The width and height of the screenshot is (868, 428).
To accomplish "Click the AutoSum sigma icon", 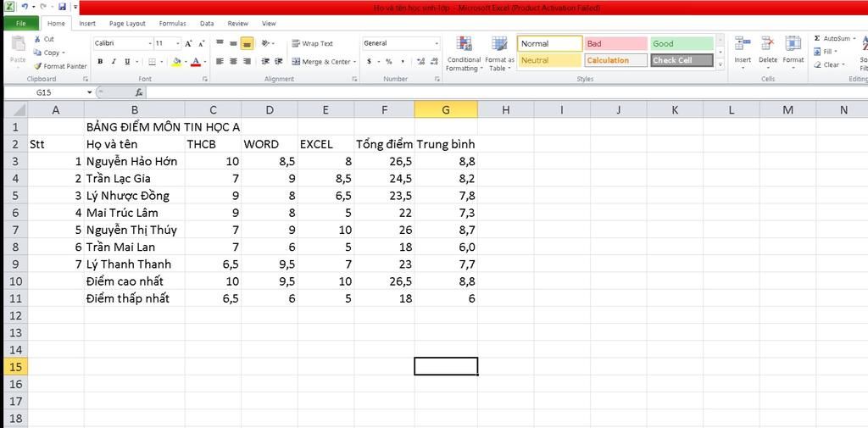I will pyautogui.click(x=817, y=39).
